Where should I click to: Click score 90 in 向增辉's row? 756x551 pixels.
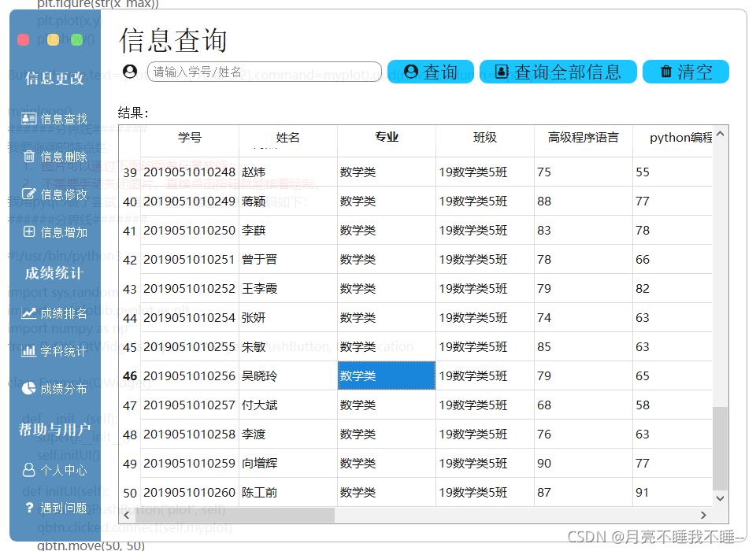[x=583, y=464]
